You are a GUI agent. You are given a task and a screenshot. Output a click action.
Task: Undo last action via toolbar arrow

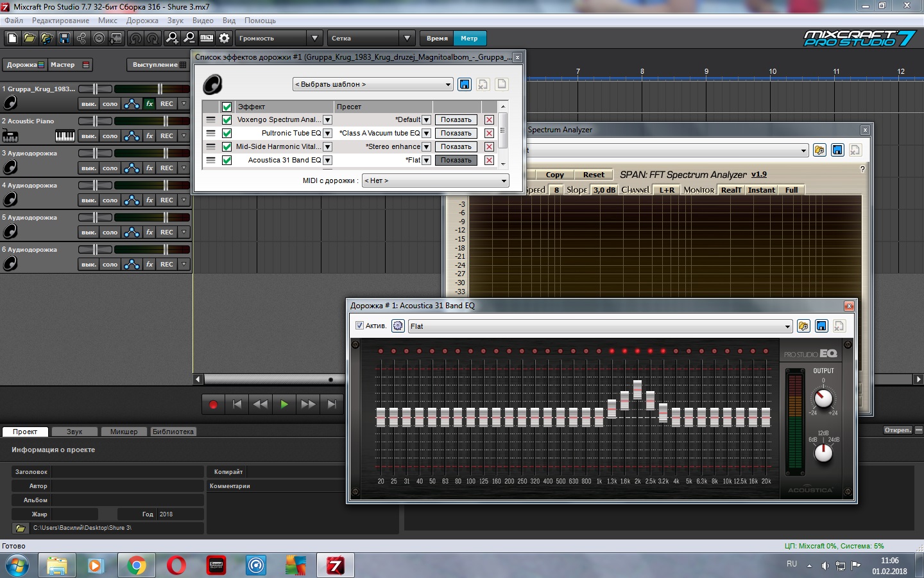pyautogui.click(x=135, y=39)
